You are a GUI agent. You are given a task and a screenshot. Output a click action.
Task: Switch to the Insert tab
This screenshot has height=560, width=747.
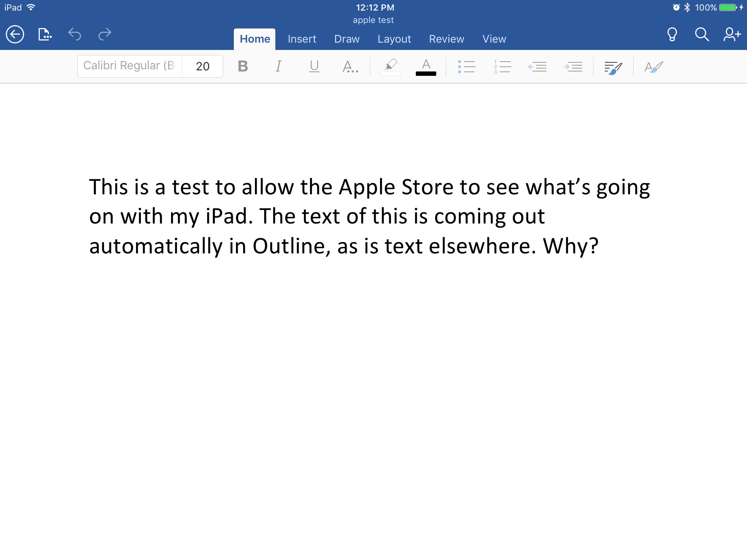[302, 39]
